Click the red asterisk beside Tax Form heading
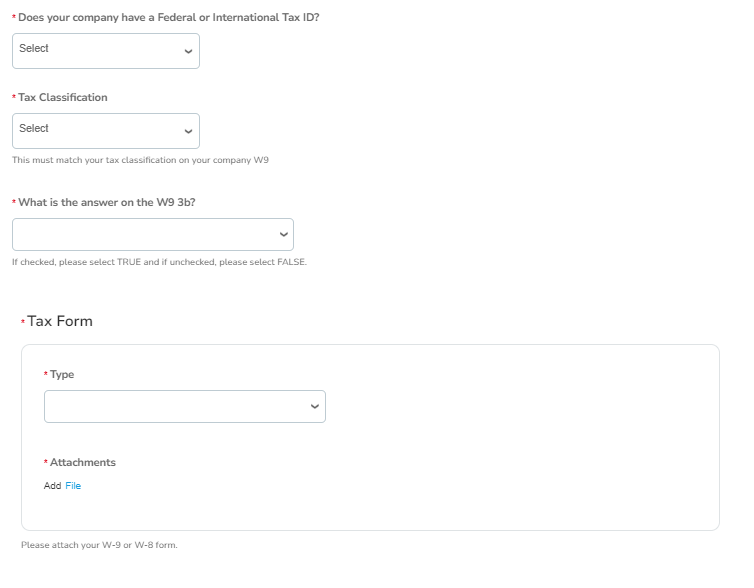754x588 pixels. (23, 322)
